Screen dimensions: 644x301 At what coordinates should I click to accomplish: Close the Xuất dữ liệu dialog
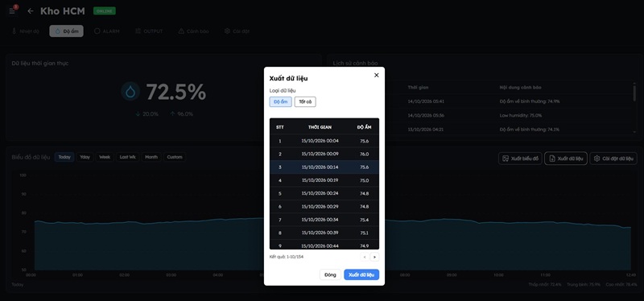pyautogui.click(x=376, y=75)
